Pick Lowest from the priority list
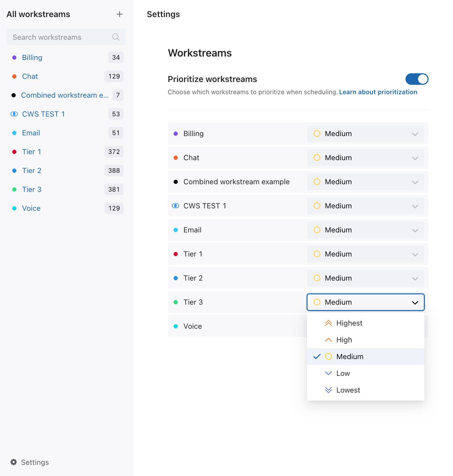This screenshot has height=476, width=453. [x=348, y=390]
